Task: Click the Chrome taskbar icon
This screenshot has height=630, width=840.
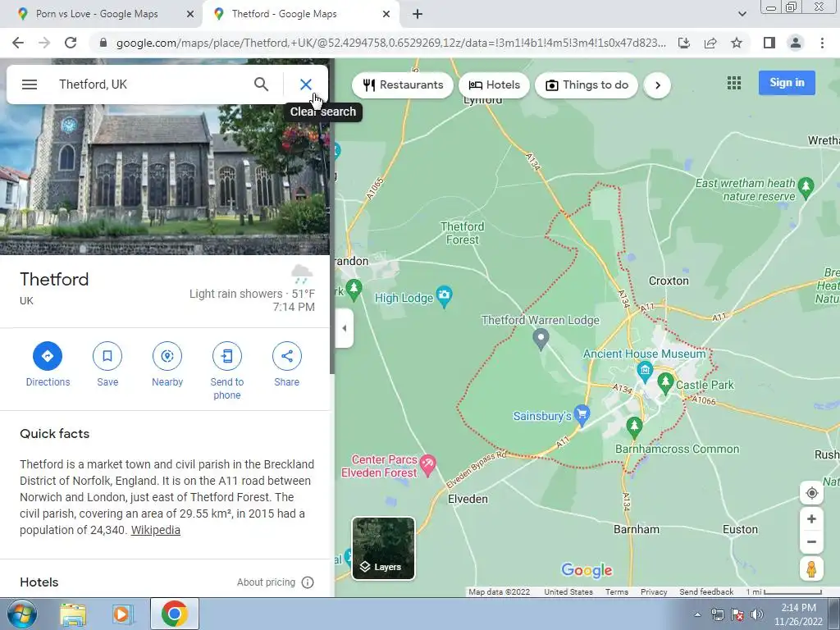Action: coord(175,614)
